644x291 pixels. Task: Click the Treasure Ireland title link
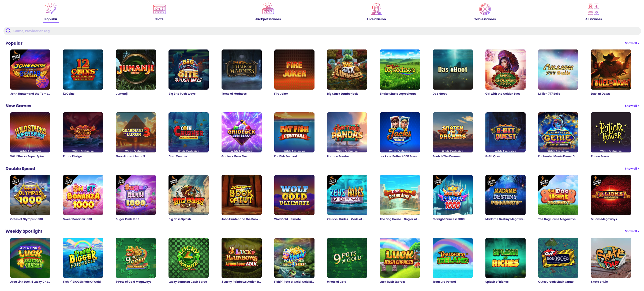(x=444, y=282)
